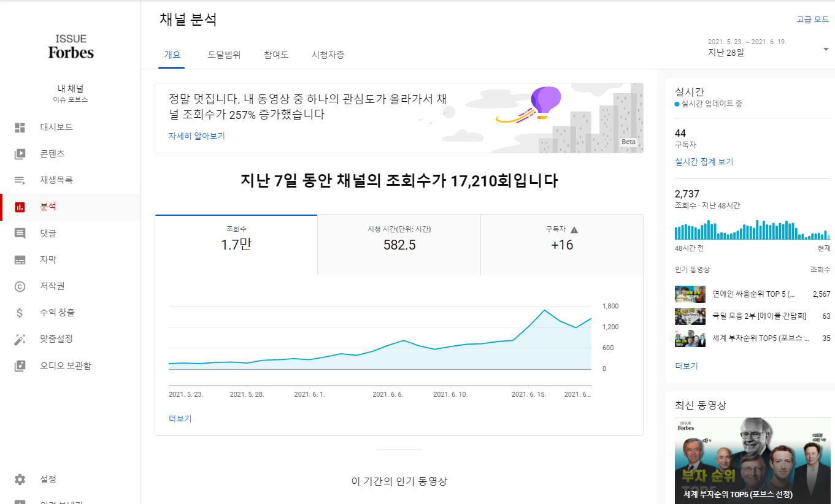Open 고급 모드 advanced mode link
The height and width of the screenshot is (504, 835).
tap(811, 20)
